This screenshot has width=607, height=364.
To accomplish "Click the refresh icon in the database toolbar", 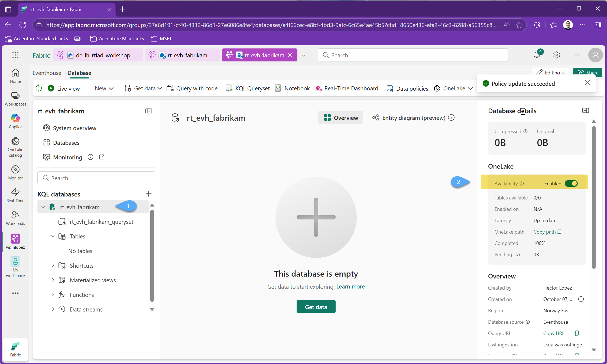I will tap(39, 88).
